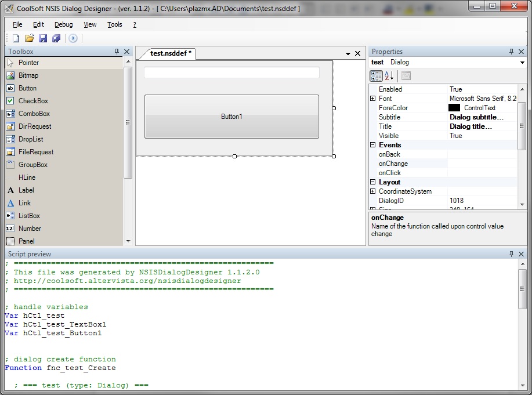
Task: Click the Save toolbar icon
Action: (x=43, y=38)
